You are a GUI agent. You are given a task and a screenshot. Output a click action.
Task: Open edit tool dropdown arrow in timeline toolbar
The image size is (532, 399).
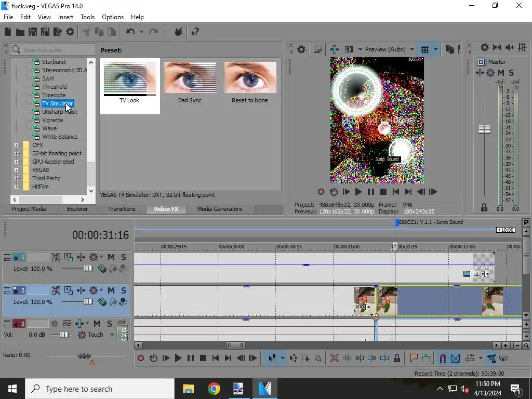[x=282, y=358]
